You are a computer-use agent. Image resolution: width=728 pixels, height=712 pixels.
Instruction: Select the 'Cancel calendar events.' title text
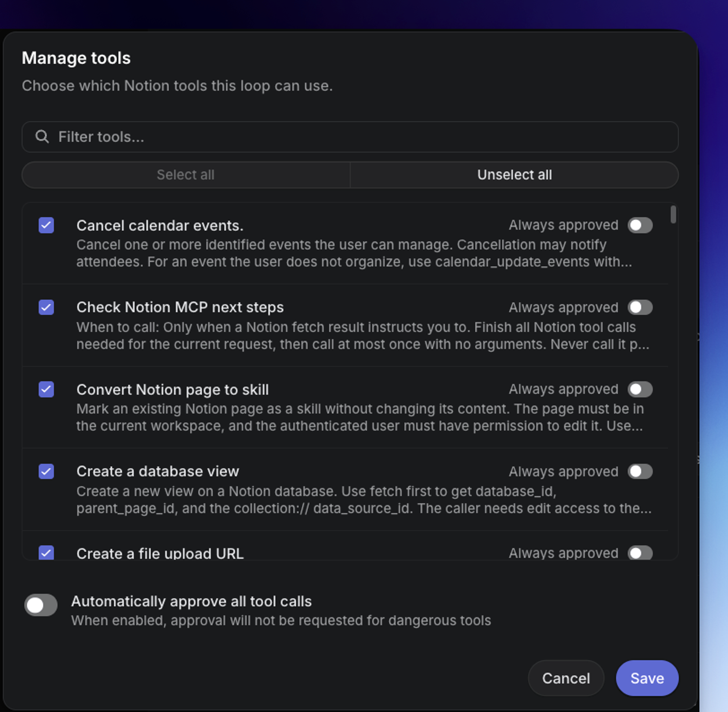160,226
